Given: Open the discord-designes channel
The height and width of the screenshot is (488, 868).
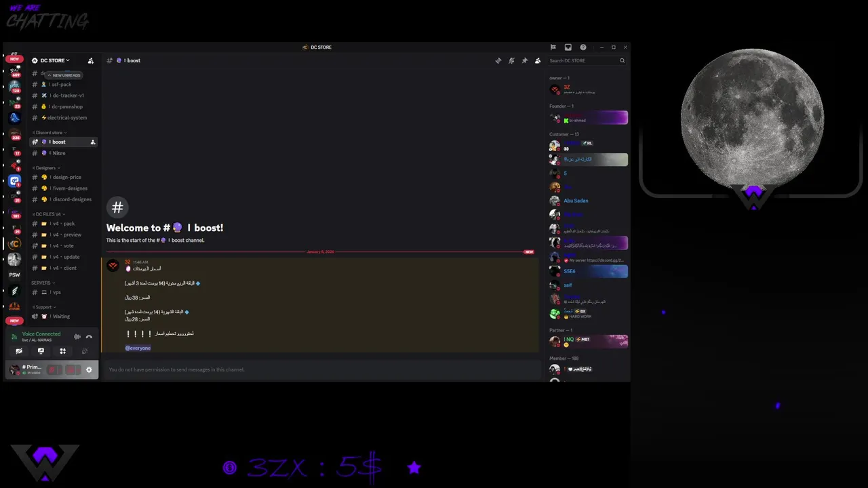Looking at the screenshot, I should pos(64,199).
